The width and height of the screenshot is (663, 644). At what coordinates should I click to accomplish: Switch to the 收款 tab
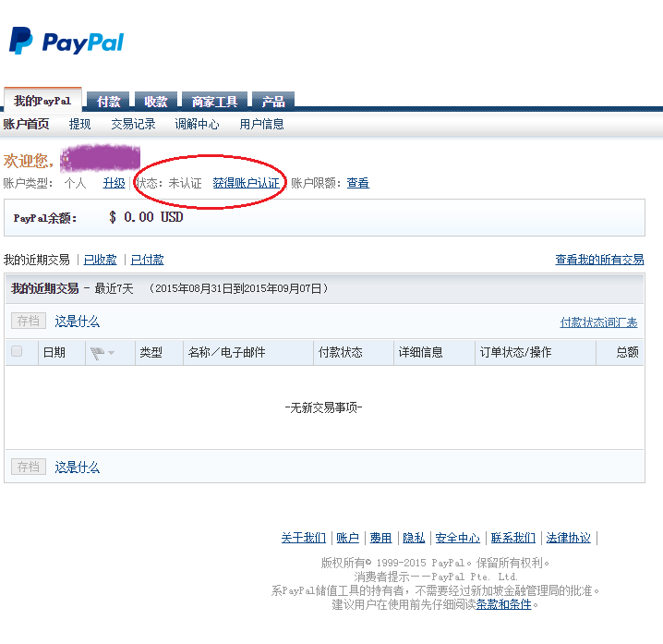click(156, 102)
